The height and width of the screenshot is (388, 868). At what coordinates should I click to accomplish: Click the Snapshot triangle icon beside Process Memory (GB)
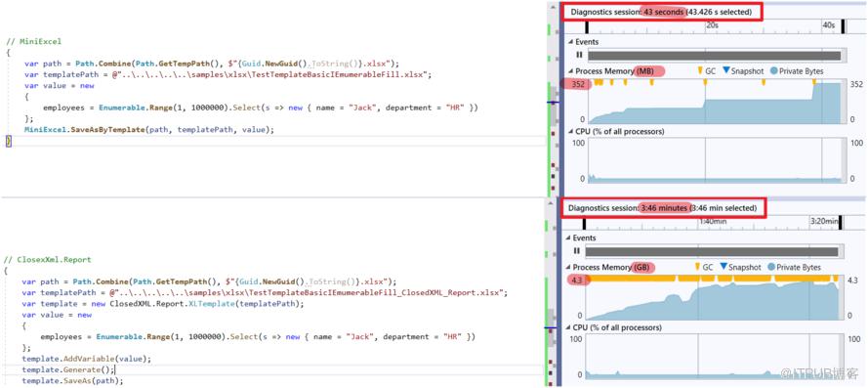723,267
